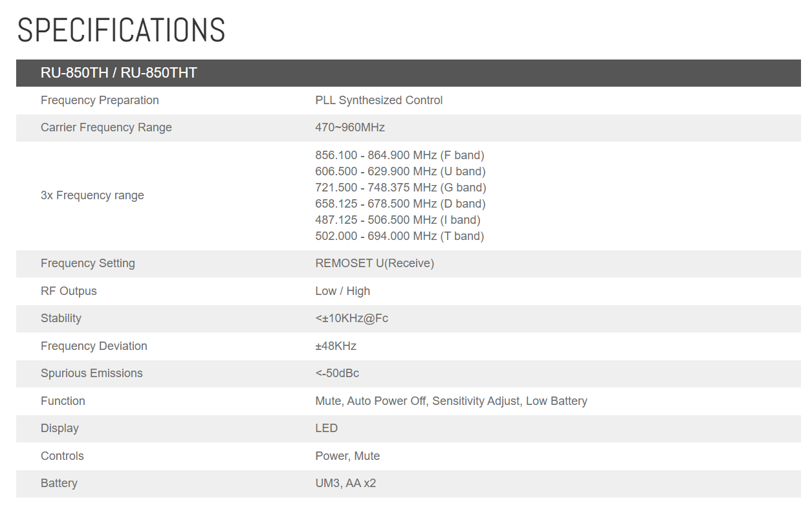
Task: Select the F band frequency line
Action: coord(399,155)
